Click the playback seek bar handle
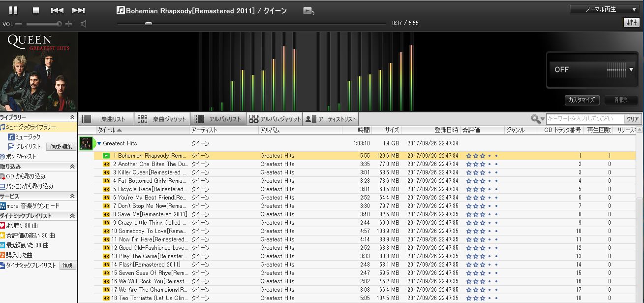Screen dimensions: 644x303 click(149, 23)
